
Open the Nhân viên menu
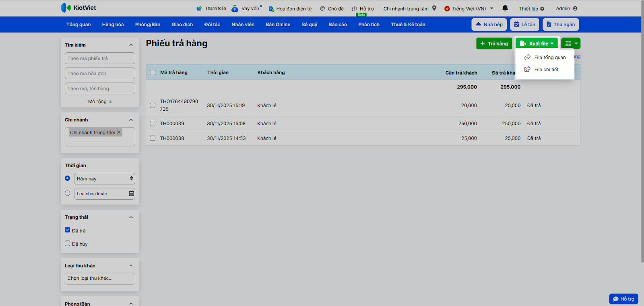(243, 25)
